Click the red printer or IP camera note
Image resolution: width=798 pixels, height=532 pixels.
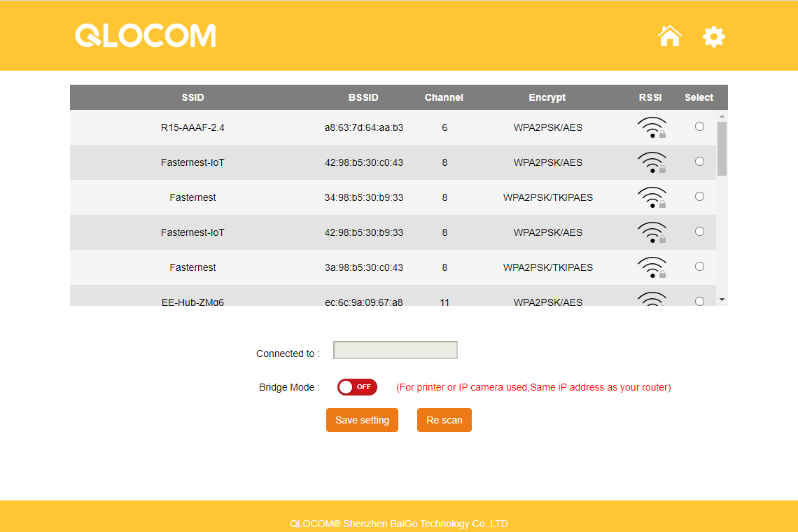[533, 387]
